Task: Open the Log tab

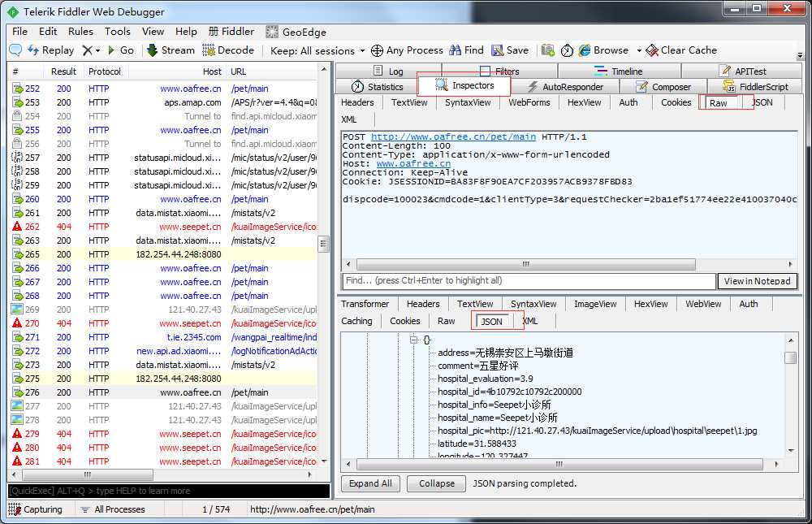Action: coord(388,71)
